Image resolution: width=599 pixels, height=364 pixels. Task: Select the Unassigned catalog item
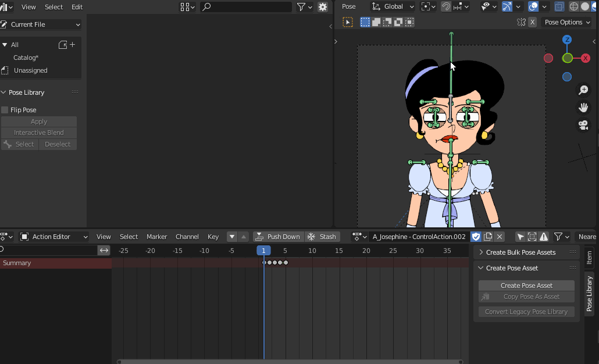pyautogui.click(x=31, y=70)
